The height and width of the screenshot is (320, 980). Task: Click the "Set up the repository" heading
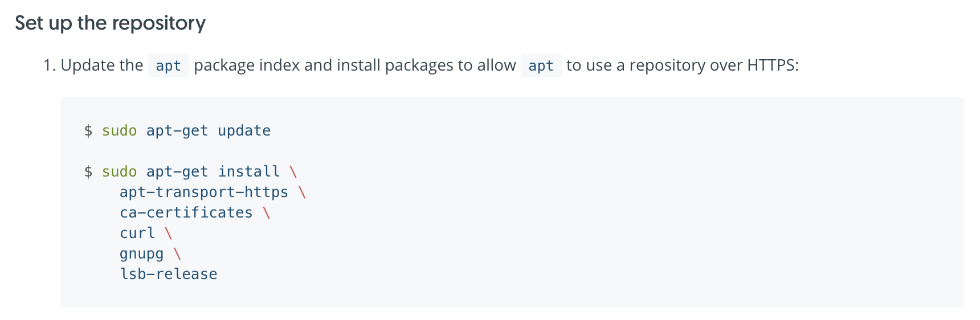110,23
